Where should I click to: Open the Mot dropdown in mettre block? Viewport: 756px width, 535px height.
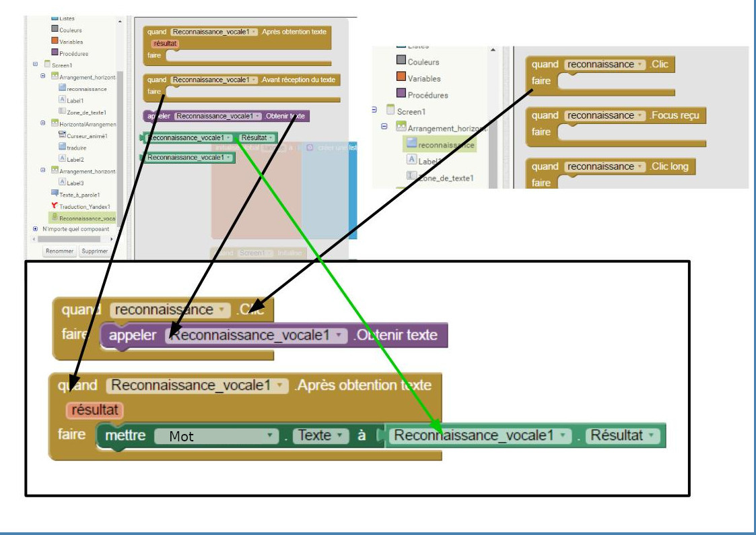pos(271,437)
